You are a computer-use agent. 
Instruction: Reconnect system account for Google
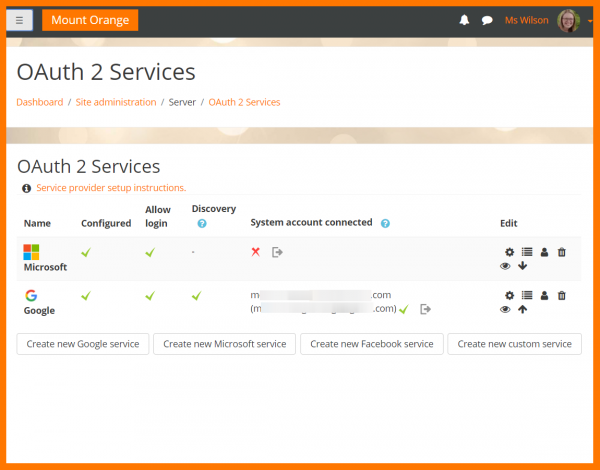point(425,309)
